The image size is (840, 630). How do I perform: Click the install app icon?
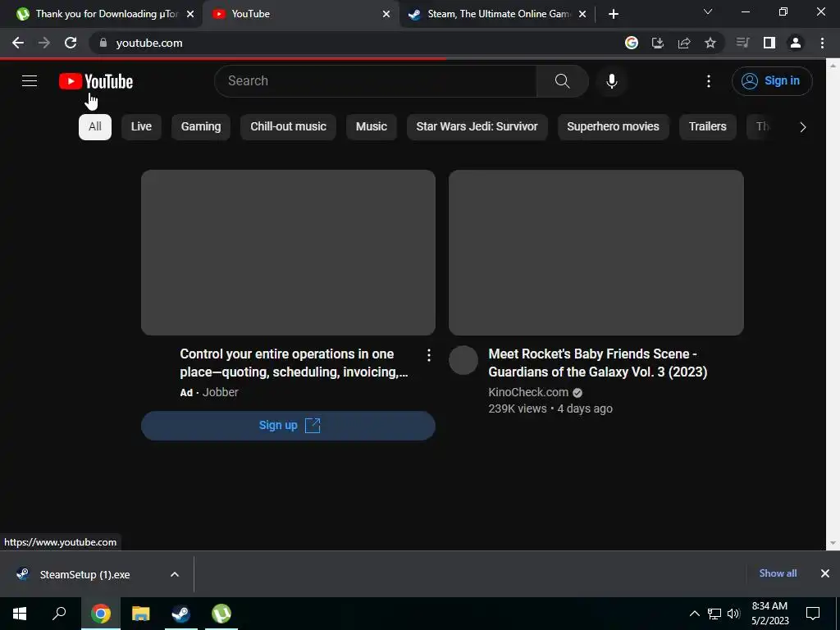[658, 43]
